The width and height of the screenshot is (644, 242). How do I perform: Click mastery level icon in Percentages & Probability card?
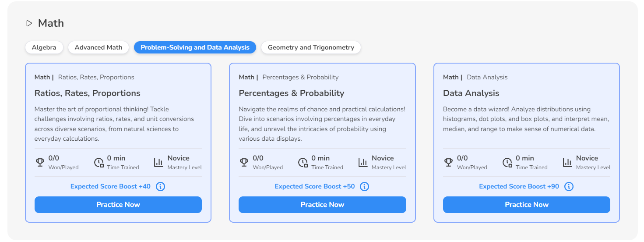point(363,163)
